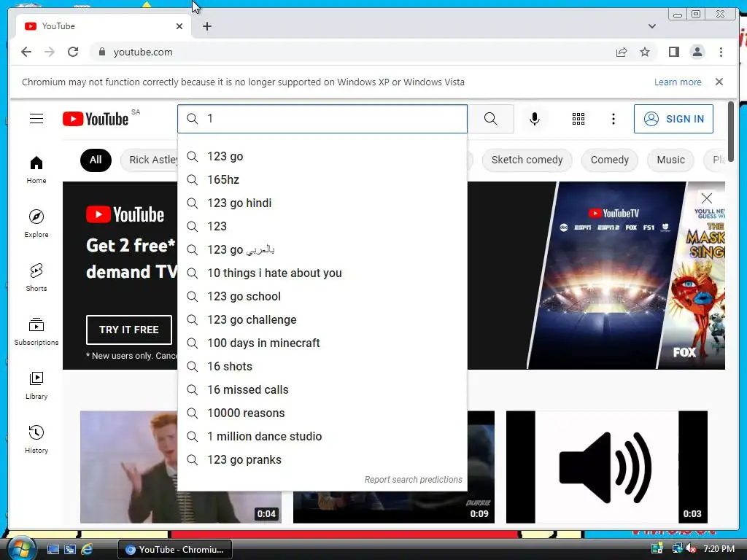Choose suggestion "1 million dance studio"
The width and height of the screenshot is (747, 560).
point(322,436)
